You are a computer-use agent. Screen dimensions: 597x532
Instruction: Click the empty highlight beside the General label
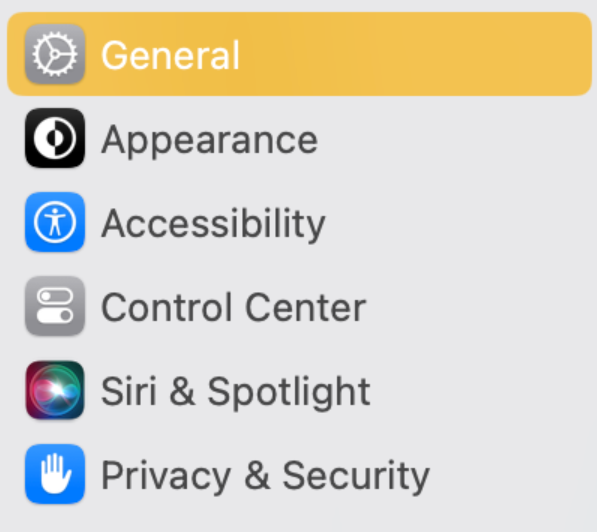click(415, 54)
